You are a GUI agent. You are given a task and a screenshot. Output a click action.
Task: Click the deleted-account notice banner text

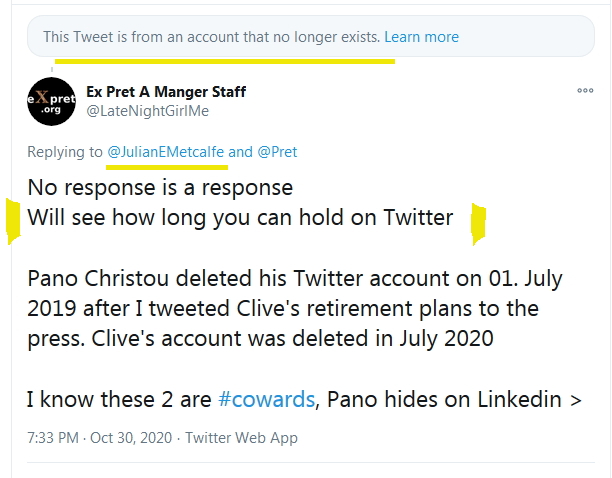(x=211, y=37)
